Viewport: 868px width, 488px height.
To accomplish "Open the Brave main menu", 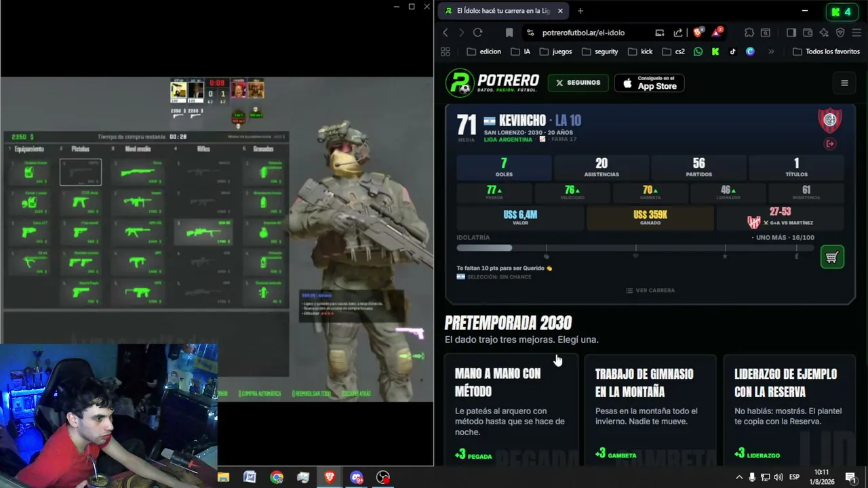I will tap(856, 33).
